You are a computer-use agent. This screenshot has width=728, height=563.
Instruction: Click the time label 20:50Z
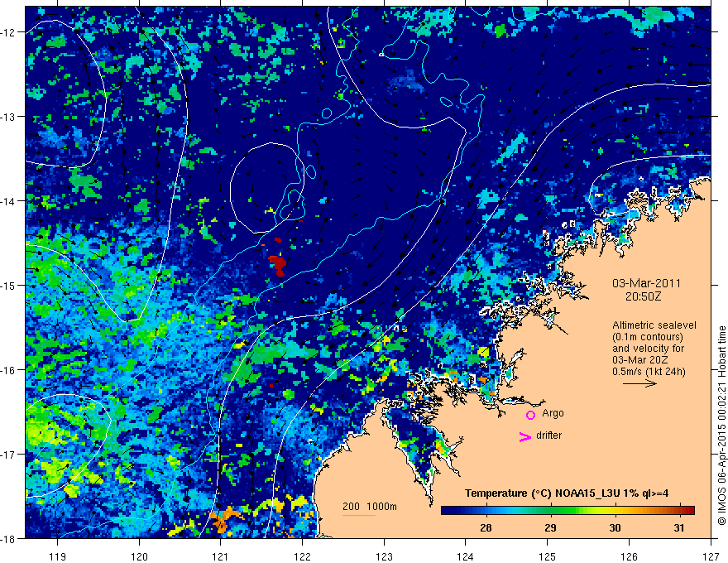pos(643,296)
